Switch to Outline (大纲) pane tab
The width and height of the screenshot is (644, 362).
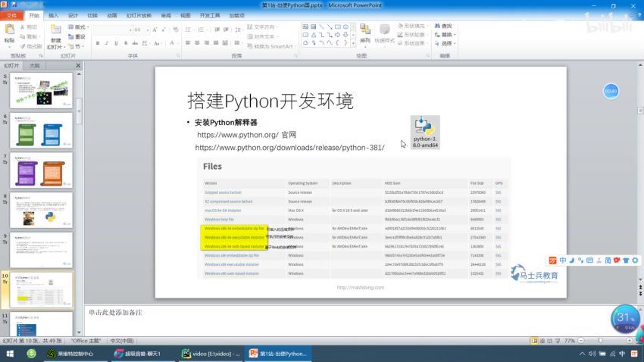(35, 66)
